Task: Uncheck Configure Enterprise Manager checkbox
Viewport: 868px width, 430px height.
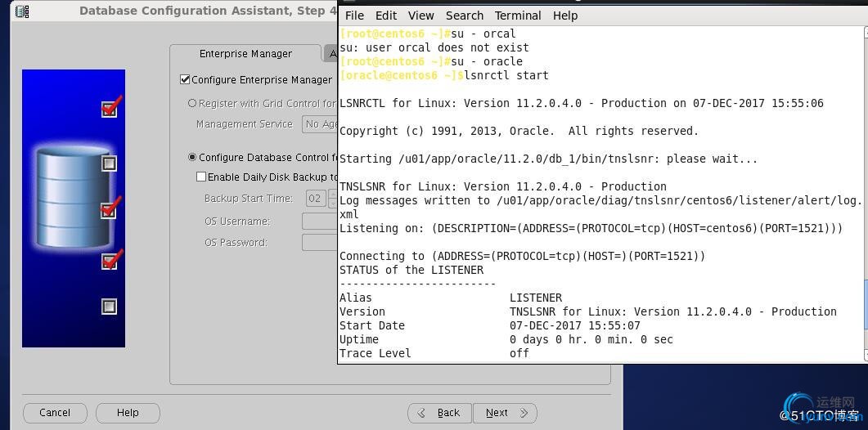Action: click(x=186, y=79)
